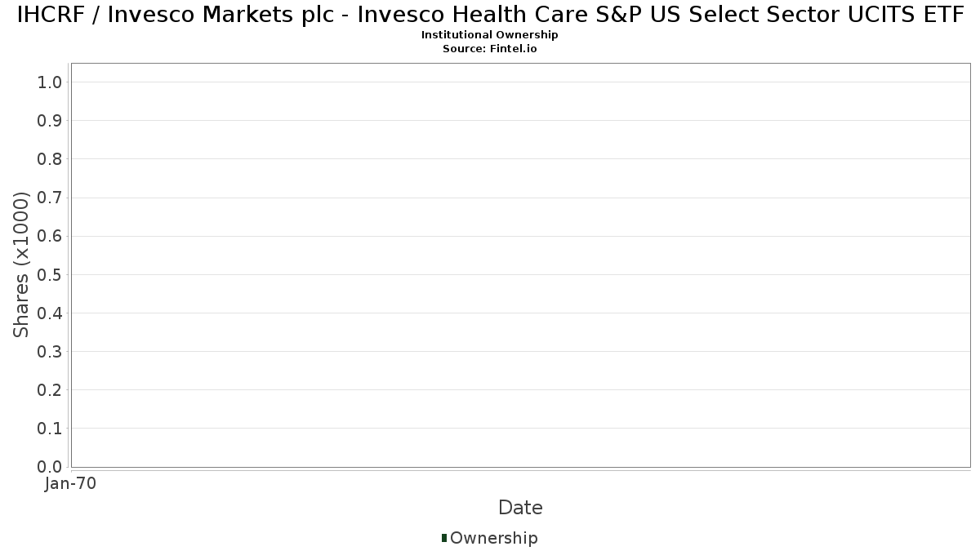Click the 0.0 y-axis tick label
Image resolution: width=980 pixels, height=551 pixels.
[x=50, y=467]
